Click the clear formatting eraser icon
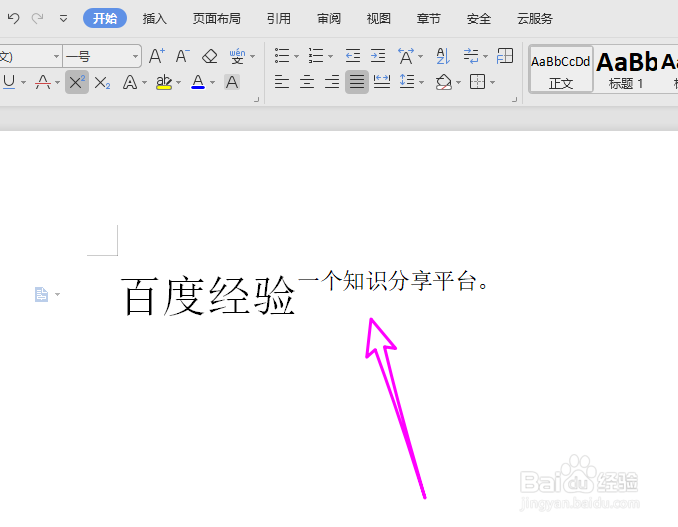The width and height of the screenshot is (678, 527). [x=210, y=56]
